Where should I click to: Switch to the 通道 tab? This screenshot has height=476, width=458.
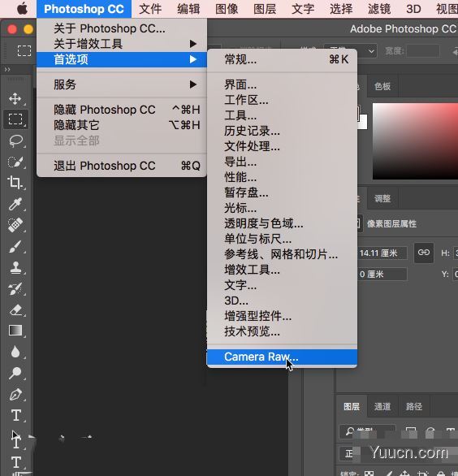382,406
